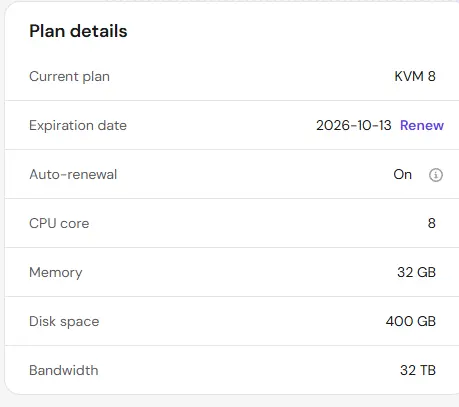Select the '32 TB' bandwidth value
The width and height of the screenshot is (459, 407).
point(418,370)
